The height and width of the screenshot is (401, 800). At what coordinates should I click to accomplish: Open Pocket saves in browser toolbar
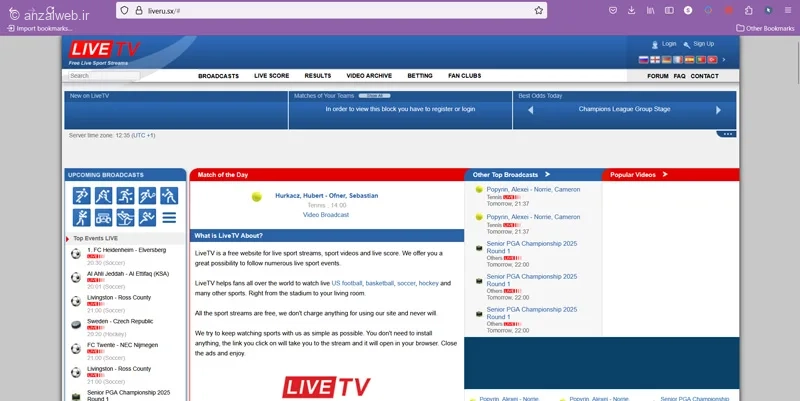(613, 10)
